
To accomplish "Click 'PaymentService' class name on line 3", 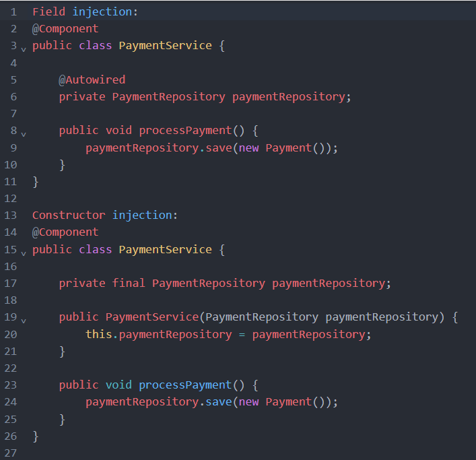I will tap(165, 46).
